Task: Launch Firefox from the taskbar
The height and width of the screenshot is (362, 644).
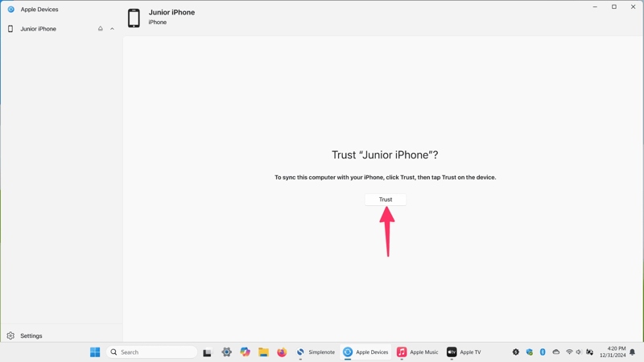Action: click(x=282, y=352)
